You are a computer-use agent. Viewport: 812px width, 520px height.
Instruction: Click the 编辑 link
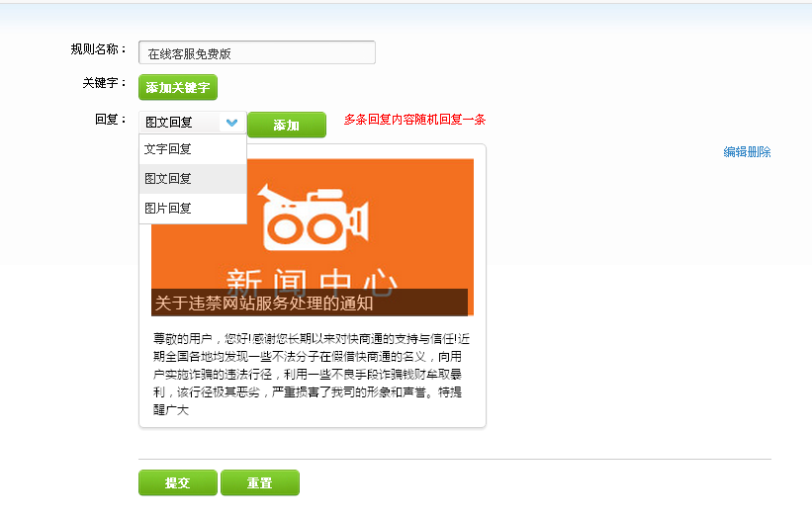point(735,152)
